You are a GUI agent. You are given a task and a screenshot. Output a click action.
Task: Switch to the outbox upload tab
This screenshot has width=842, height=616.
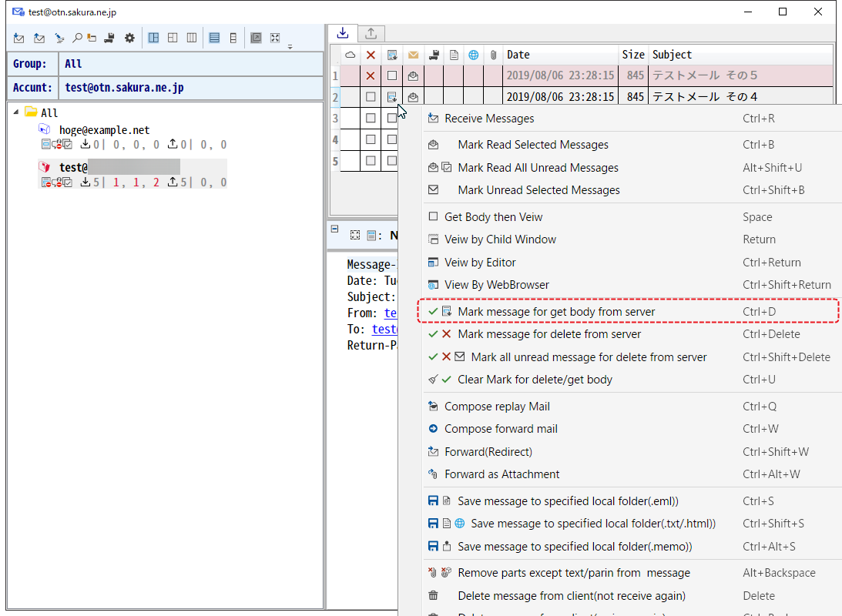coord(371,34)
